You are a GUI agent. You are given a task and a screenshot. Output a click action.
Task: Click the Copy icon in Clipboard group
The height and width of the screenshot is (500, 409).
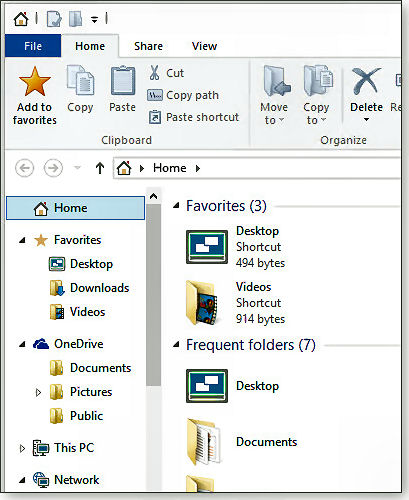[x=80, y=80]
